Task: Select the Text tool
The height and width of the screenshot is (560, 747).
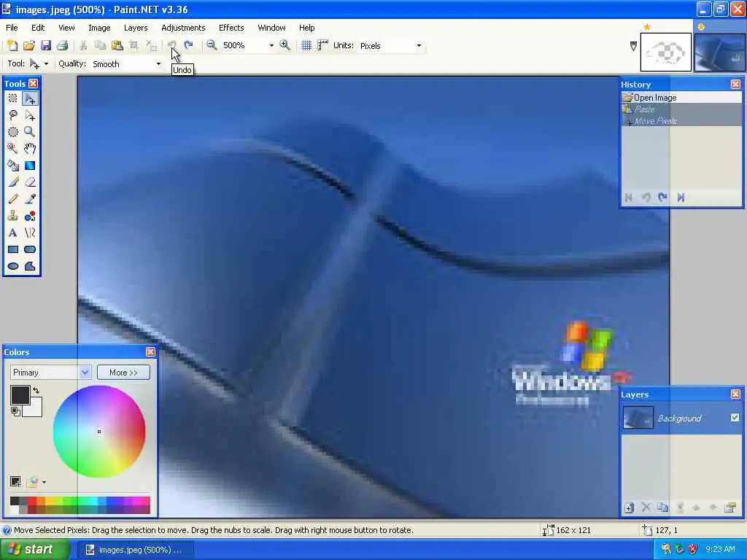Action: tap(13, 233)
